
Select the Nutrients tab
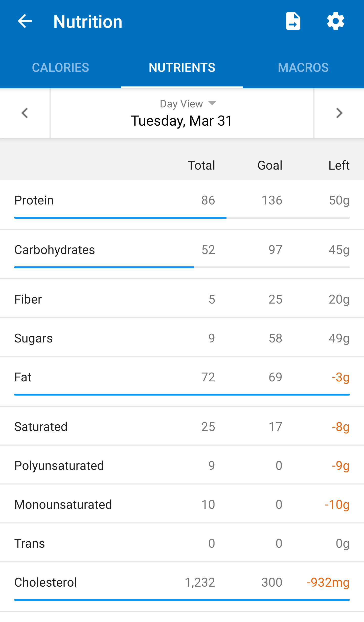[182, 67]
